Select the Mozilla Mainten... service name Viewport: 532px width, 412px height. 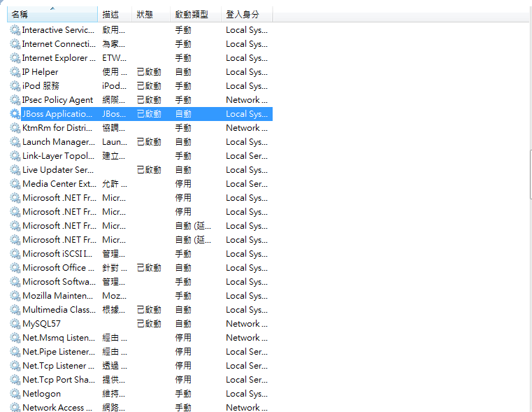(x=57, y=296)
